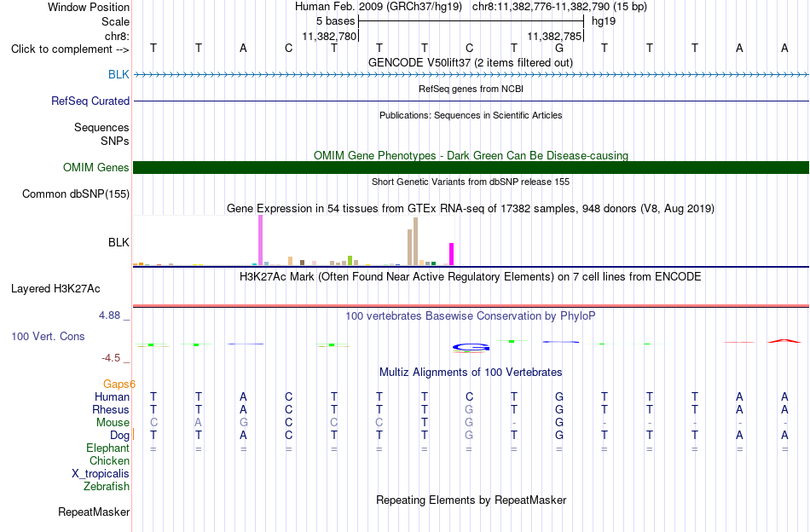Open the 'OMIM Genes' track label
Viewport: 810px width, 532px height.
tap(95, 167)
